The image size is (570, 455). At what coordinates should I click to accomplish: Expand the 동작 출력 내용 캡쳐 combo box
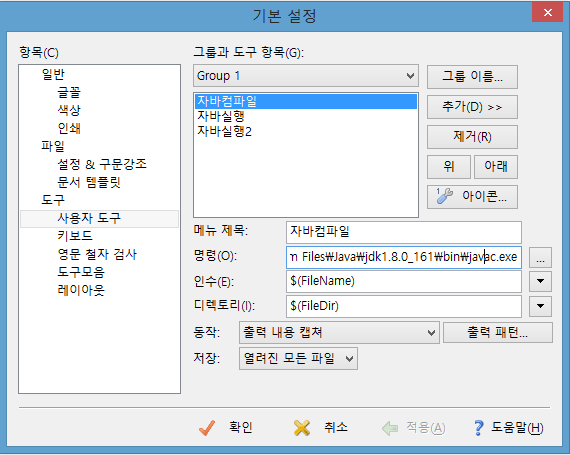[339, 332]
